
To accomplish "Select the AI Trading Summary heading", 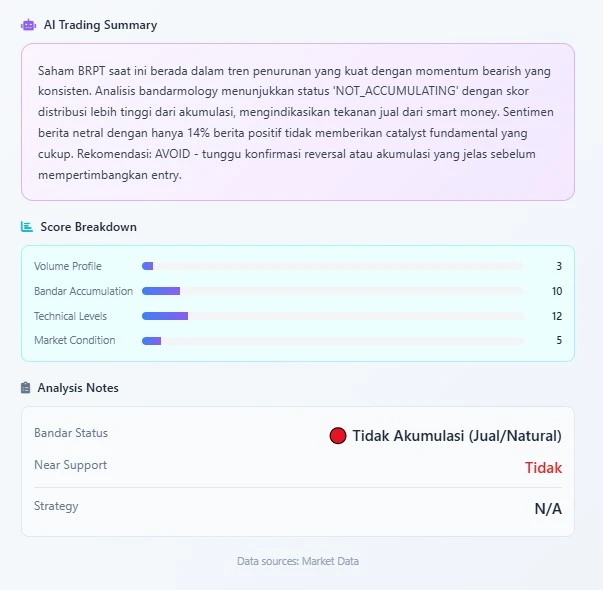I will [100, 25].
